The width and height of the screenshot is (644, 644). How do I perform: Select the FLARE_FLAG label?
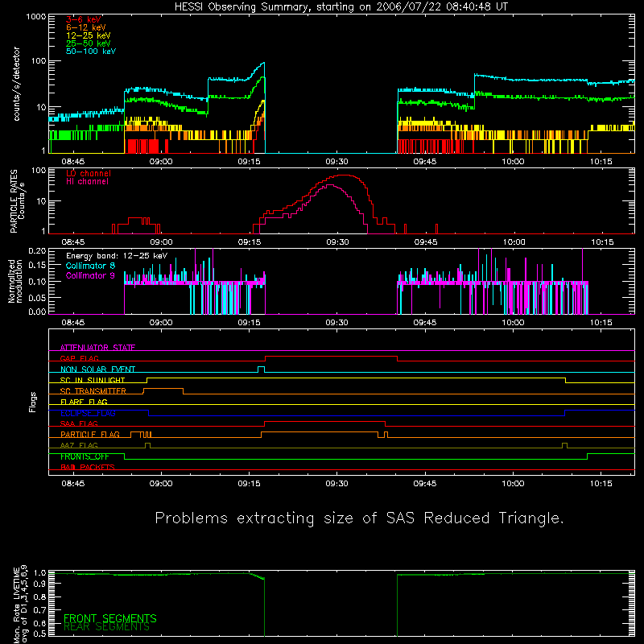[x=84, y=402]
